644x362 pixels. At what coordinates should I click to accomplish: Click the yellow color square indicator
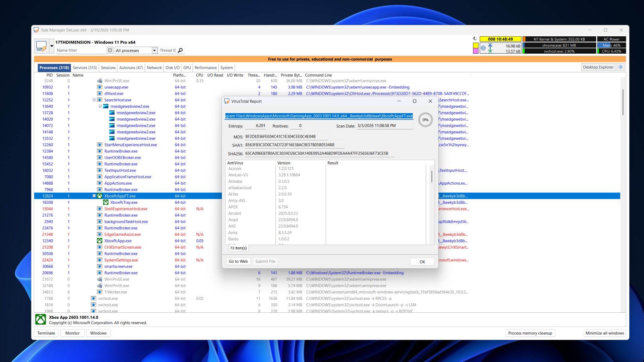(476, 45)
